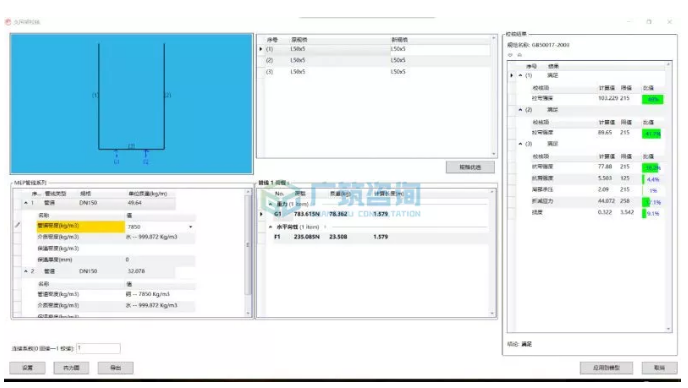Click the Export button
The image size is (688, 388).
click(115, 368)
